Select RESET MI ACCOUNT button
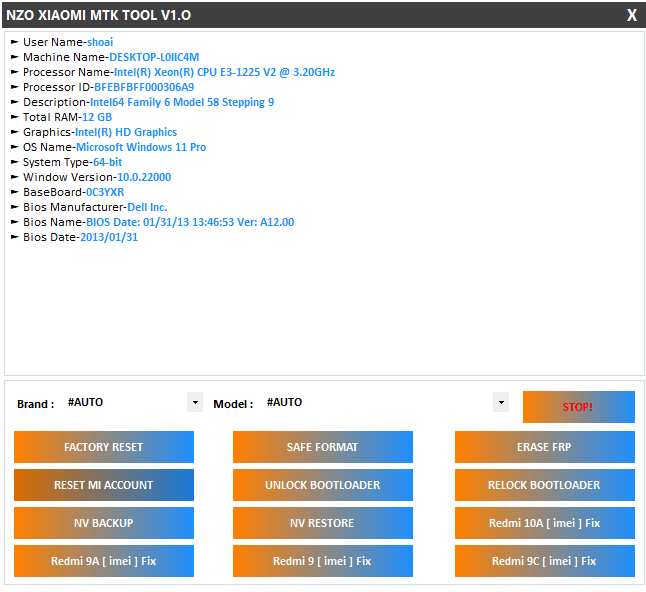The width and height of the screenshot is (646, 592). pyautogui.click(x=103, y=485)
